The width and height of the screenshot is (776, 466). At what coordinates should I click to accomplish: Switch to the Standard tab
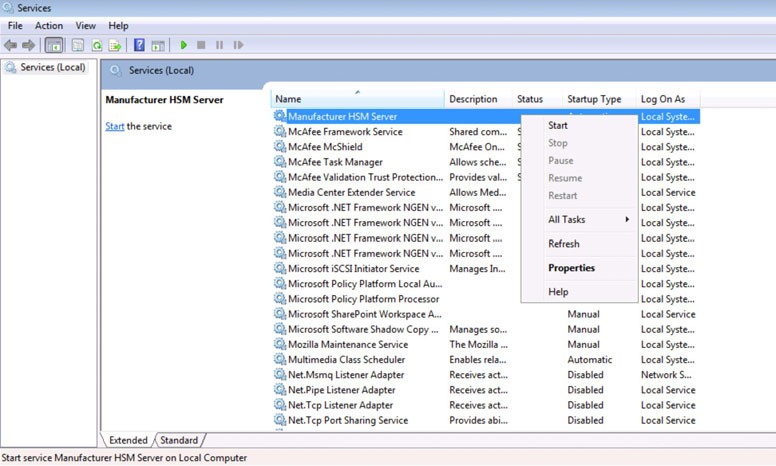pyautogui.click(x=179, y=440)
